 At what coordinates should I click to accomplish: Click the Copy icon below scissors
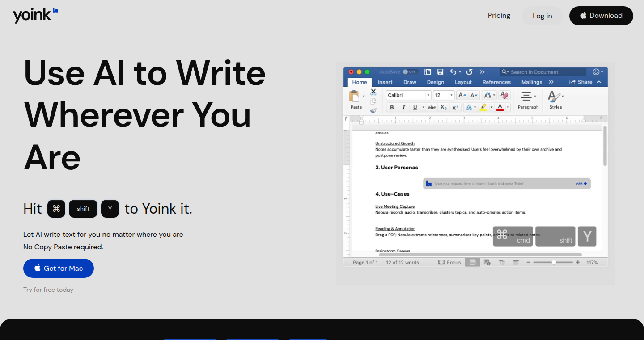pyautogui.click(x=373, y=101)
